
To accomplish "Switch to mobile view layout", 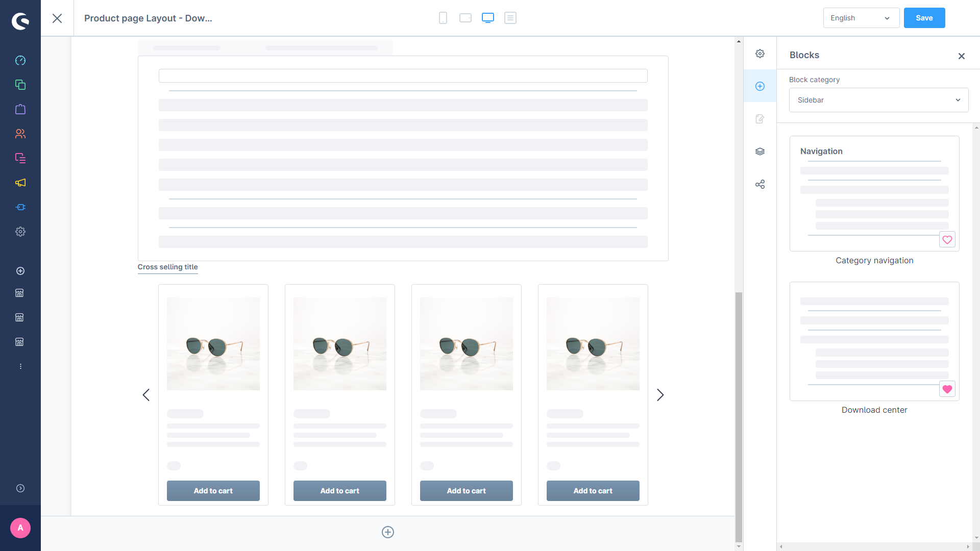I will [443, 18].
